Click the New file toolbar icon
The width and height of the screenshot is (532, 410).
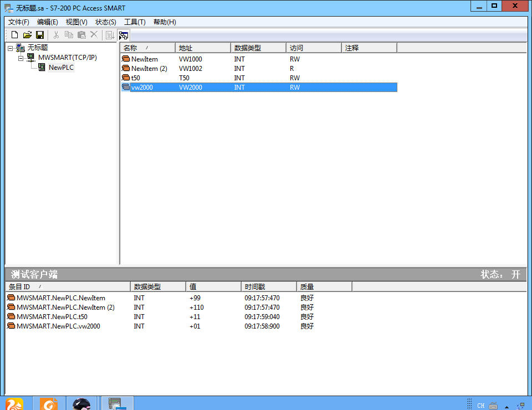15,35
